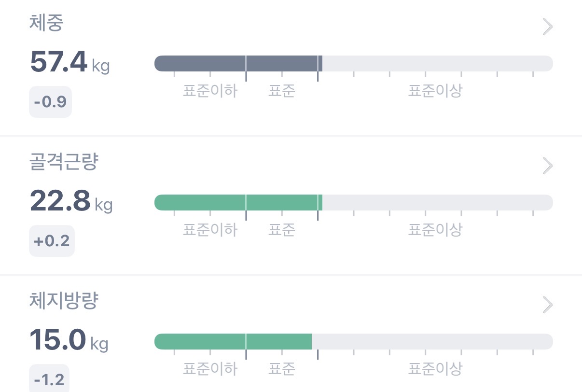The image size is (582, 392).
Task: Tap 표준이상 label under the 골격근량 bar
Action: pos(435,230)
